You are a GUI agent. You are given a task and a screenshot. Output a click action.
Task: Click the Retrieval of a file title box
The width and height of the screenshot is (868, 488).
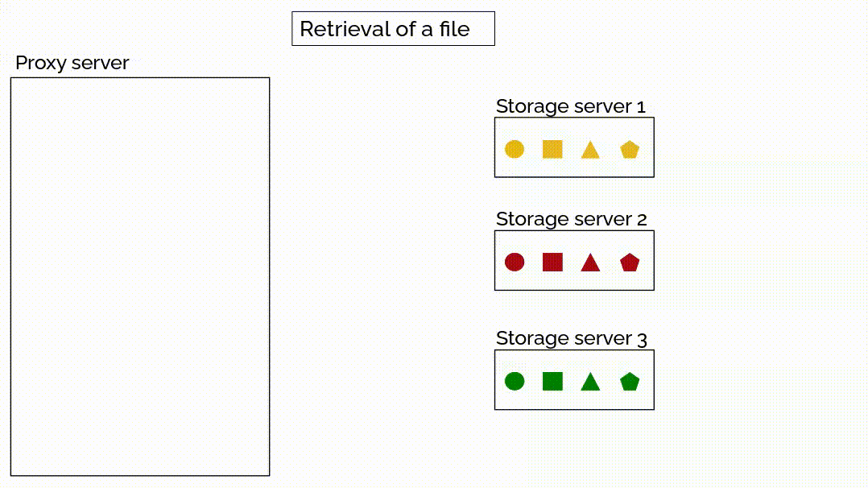393,29
